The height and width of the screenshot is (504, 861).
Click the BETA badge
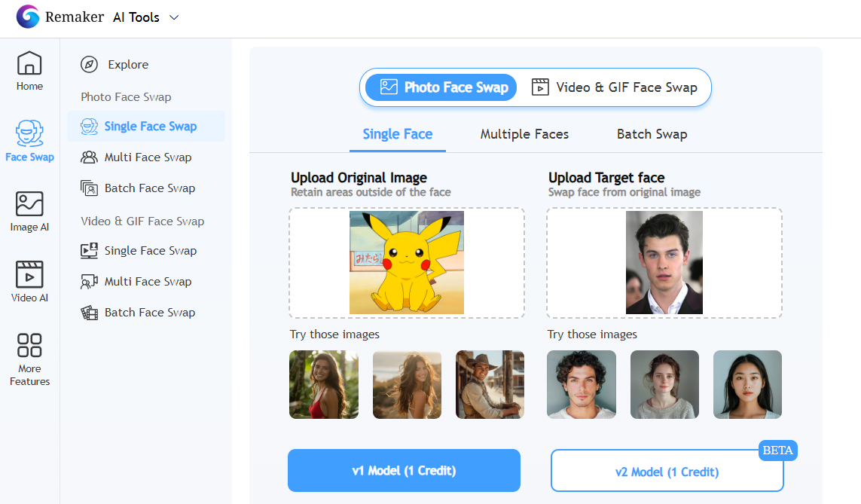pos(777,451)
